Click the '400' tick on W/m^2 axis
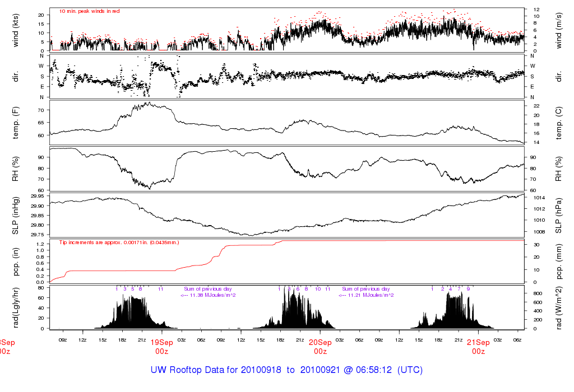This screenshot has height=392, width=574. pyautogui.click(x=538, y=311)
